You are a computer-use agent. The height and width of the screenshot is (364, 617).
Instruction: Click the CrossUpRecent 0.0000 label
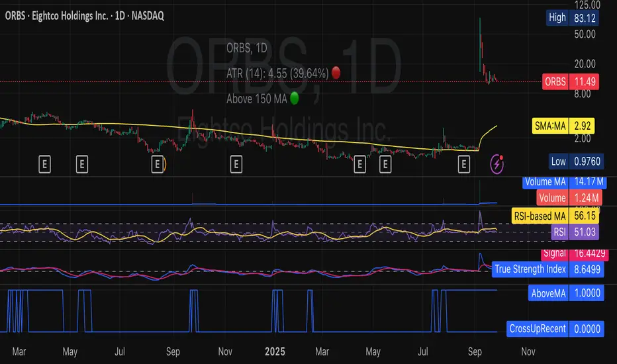555,328
